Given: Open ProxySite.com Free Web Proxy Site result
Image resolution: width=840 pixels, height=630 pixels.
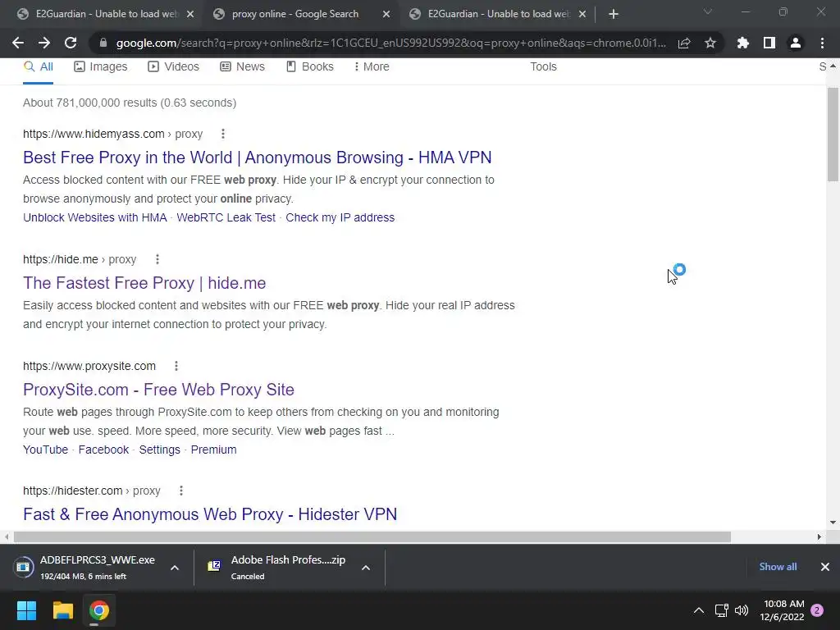Looking at the screenshot, I should point(158,390).
